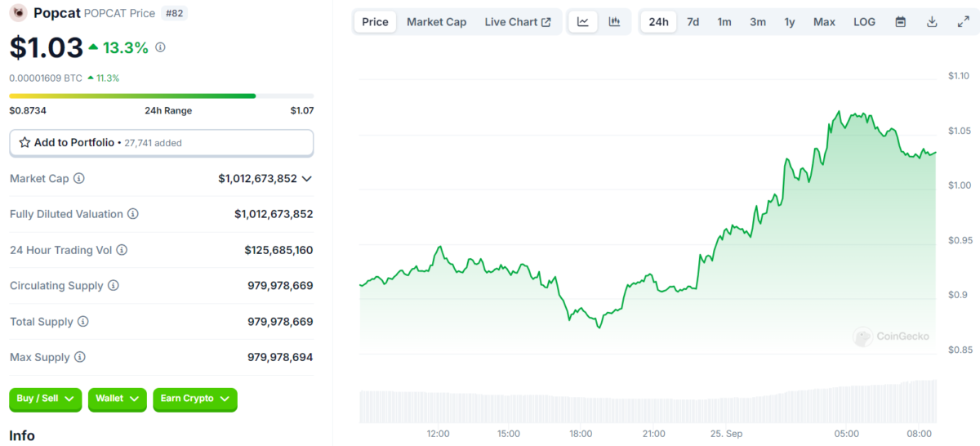
Task: Open the Circulating Supply info icon
Action: 114,286
